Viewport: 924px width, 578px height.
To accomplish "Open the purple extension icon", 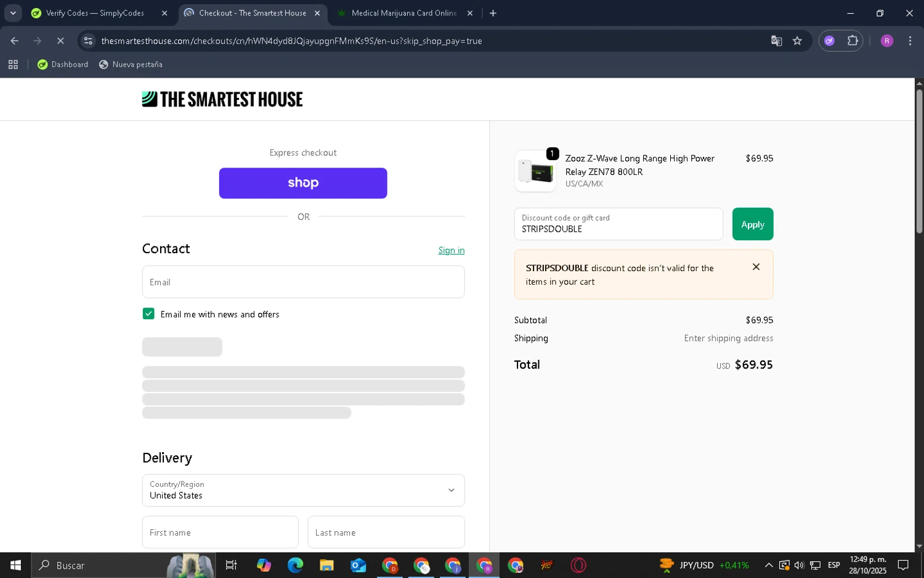I will (x=830, y=41).
